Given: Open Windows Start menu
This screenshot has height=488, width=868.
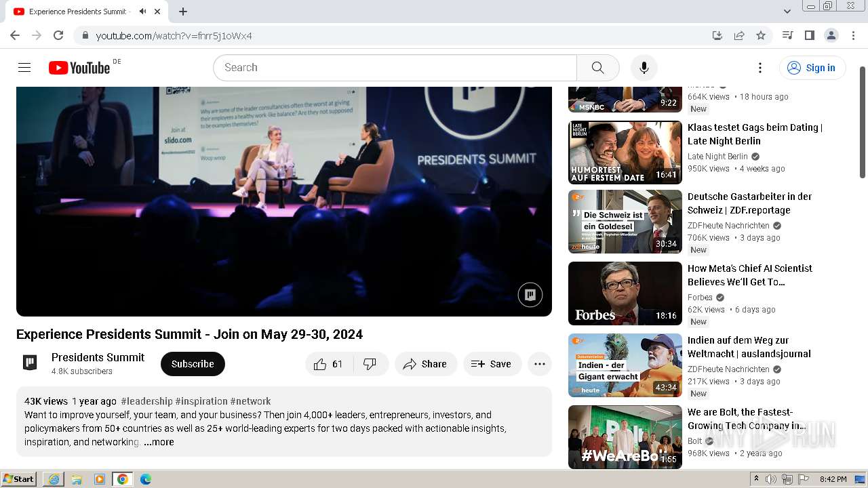Looking at the screenshot, I should tap(19, 479).
